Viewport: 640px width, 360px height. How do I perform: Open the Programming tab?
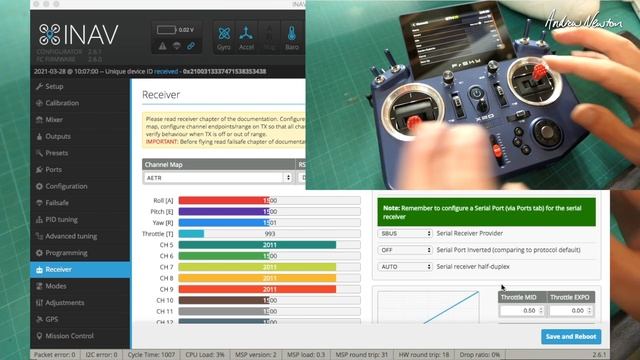click(x=80, y=253)
